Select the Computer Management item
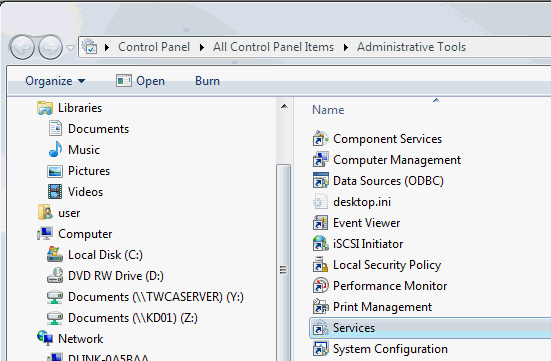 point(397,160)
